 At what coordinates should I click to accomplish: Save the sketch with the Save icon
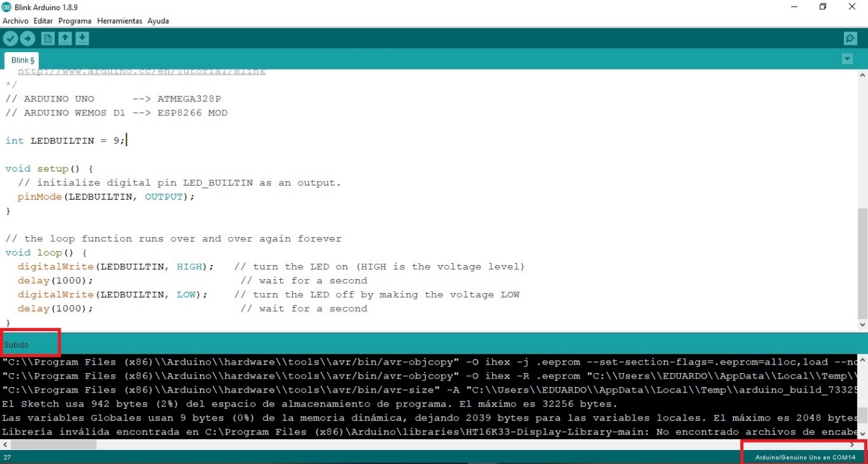82,39
